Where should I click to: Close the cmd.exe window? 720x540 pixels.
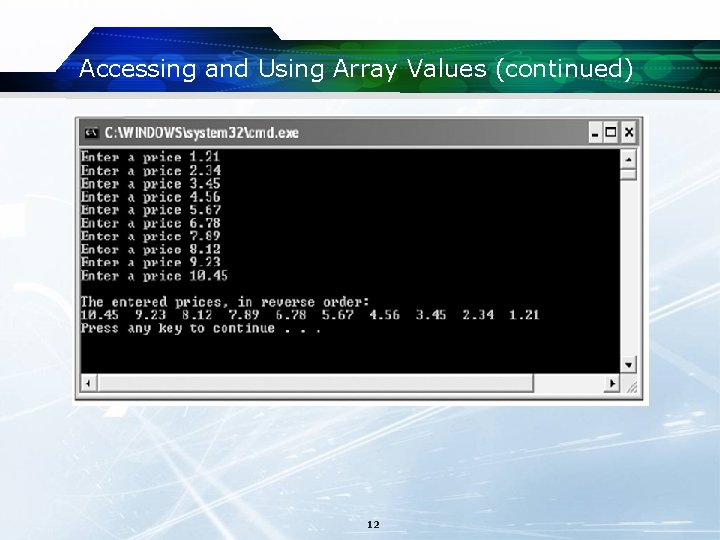[629, 133]
